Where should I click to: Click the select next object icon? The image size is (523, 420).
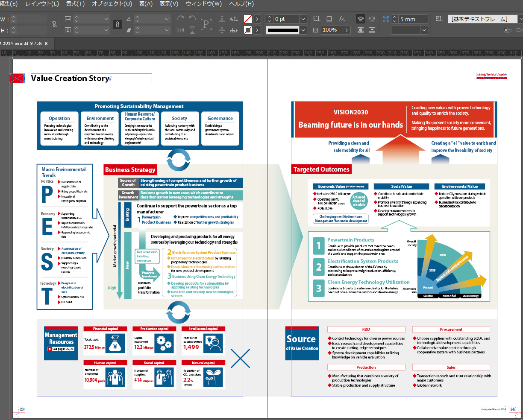(x=234, y=30)
